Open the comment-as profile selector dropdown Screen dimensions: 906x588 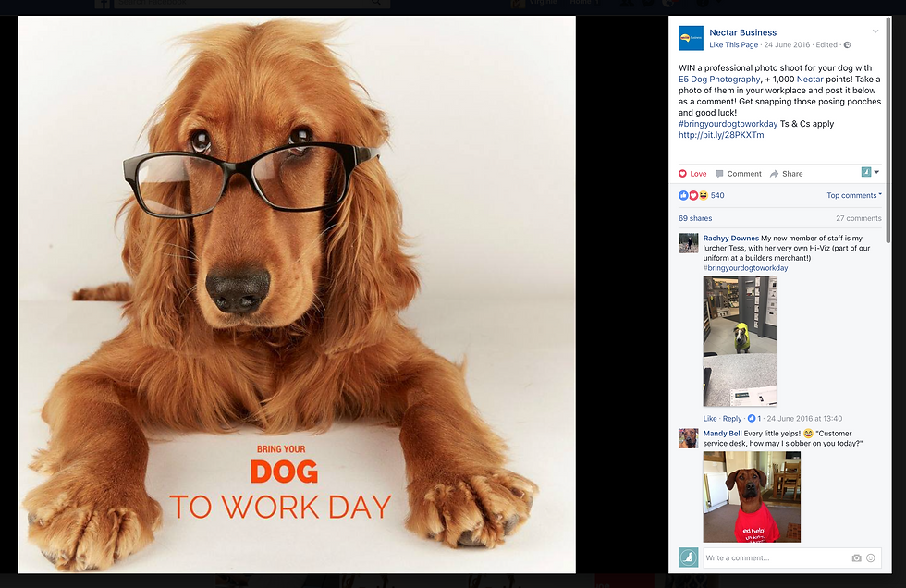tap(870, 172)
